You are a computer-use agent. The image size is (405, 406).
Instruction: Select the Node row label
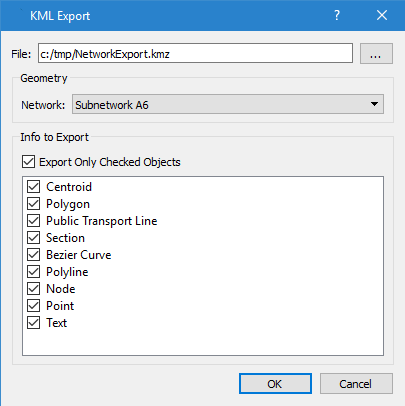coord(61,289)
